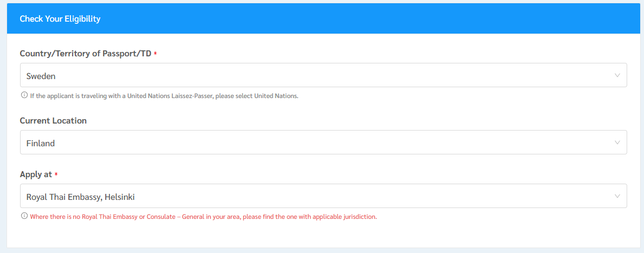
Task: Click the United Nations Laissez-Passer hint text
Action: click(164, 96)
